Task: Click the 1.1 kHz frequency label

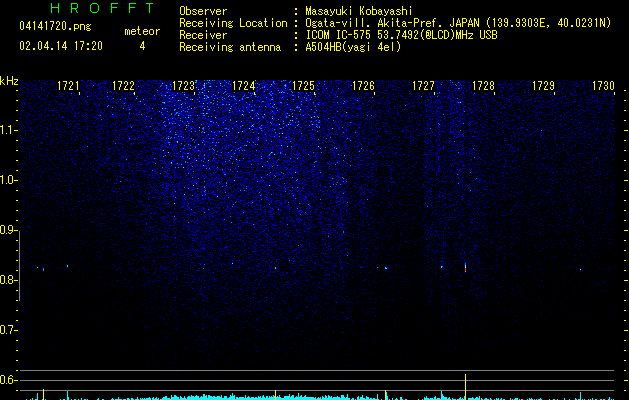Action: click(x=8, y=130)
